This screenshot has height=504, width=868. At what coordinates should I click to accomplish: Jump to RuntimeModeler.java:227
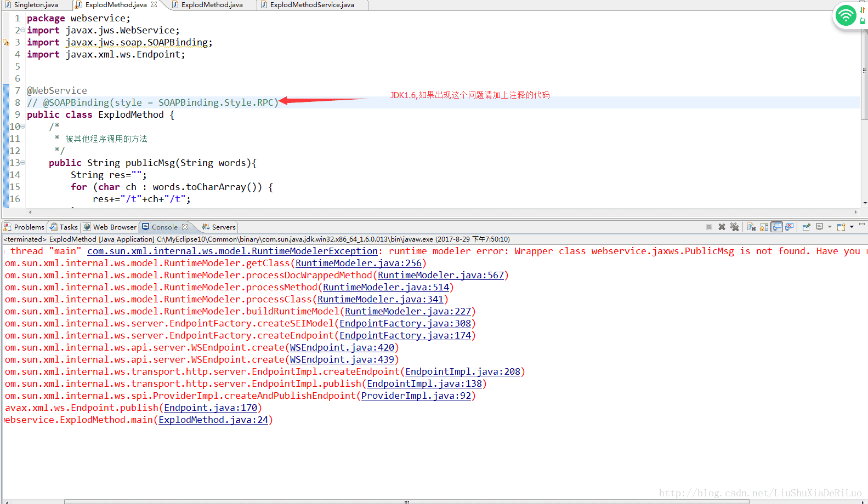pyautogui.click(x=408, y=311)
